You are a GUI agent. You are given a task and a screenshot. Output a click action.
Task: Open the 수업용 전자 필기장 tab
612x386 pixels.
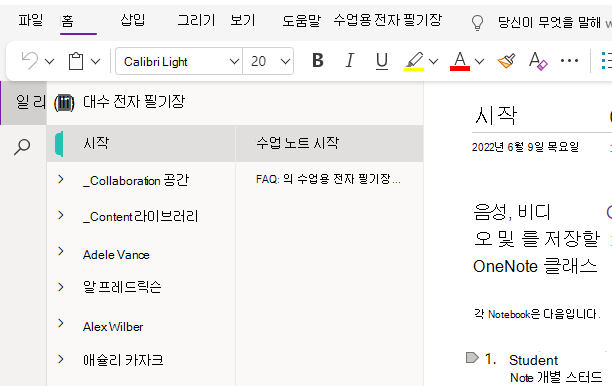[x=388, y=20]
